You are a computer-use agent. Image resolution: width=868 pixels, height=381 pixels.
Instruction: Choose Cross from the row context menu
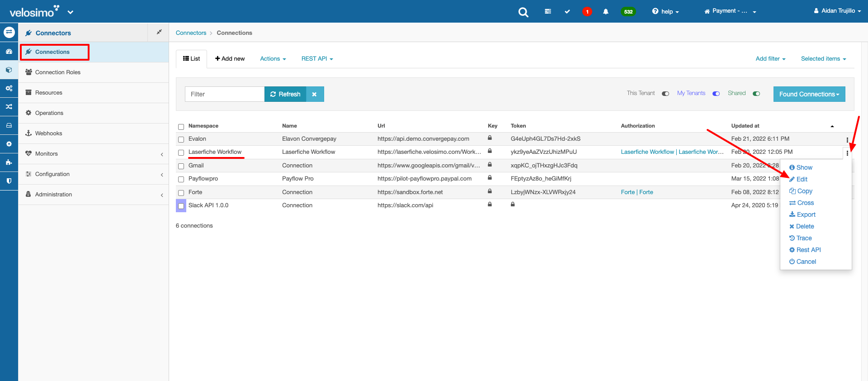(x=802, y=203)
